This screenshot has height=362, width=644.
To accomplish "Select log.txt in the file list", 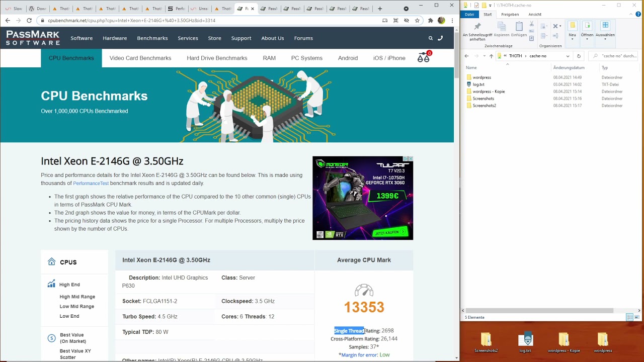I will [478, 84].
